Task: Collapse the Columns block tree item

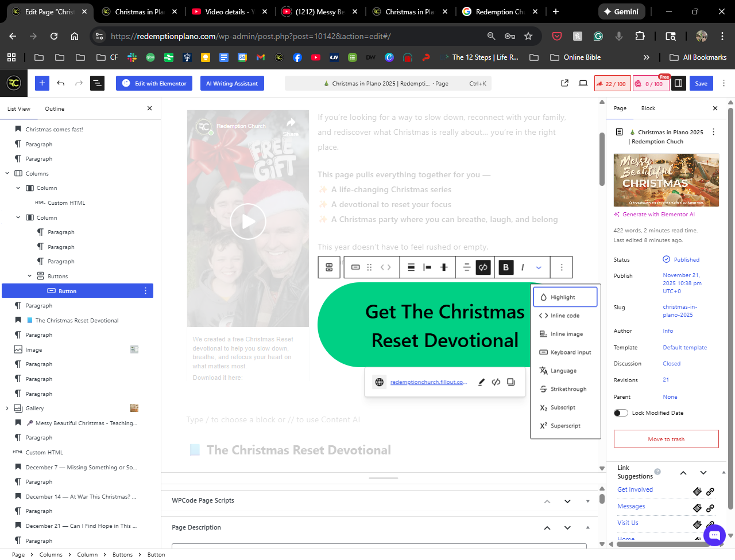Action: pyautogui.click(x=7, y=173)
